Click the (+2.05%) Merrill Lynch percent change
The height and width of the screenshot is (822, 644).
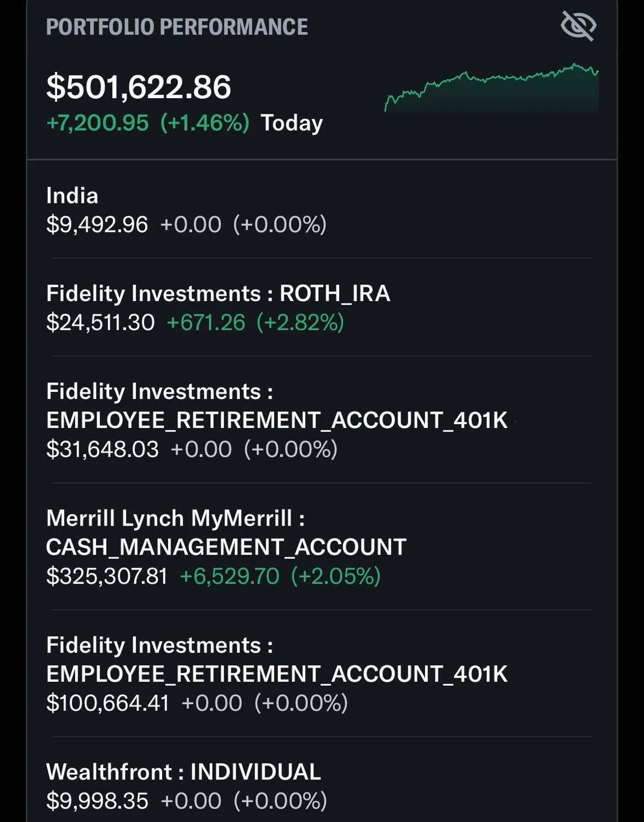(335, 576)
